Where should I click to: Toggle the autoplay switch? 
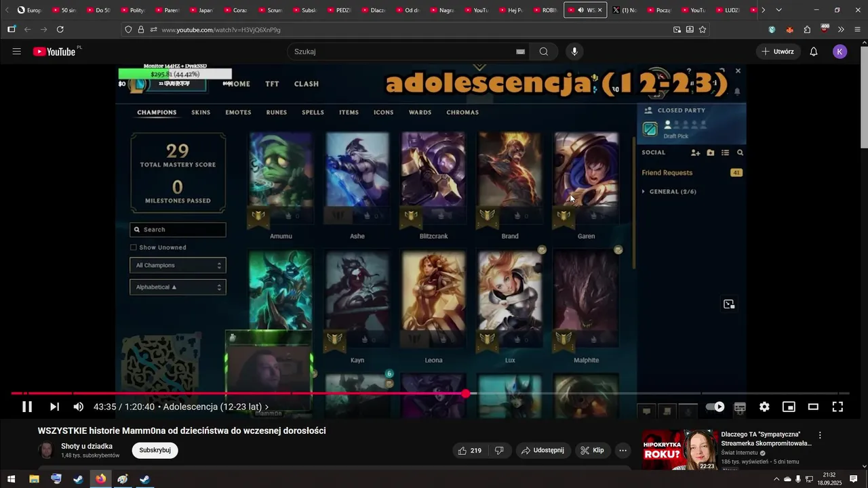tap(715, 407)
